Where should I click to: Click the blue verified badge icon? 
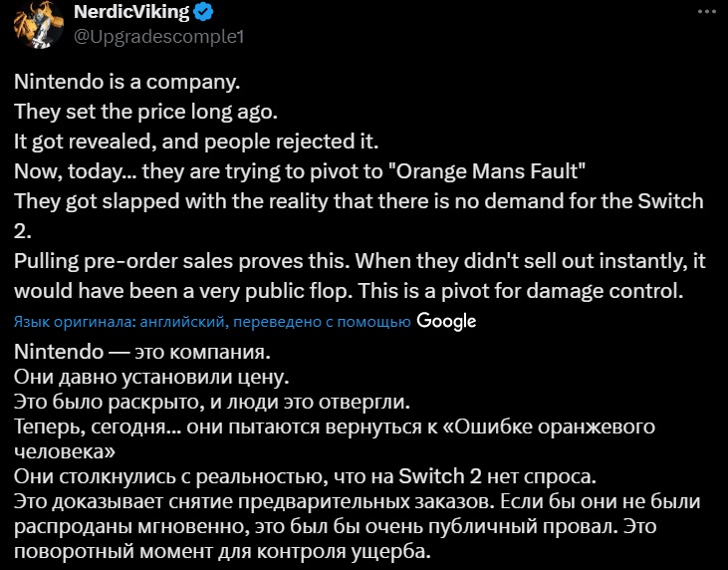[203, 12]
